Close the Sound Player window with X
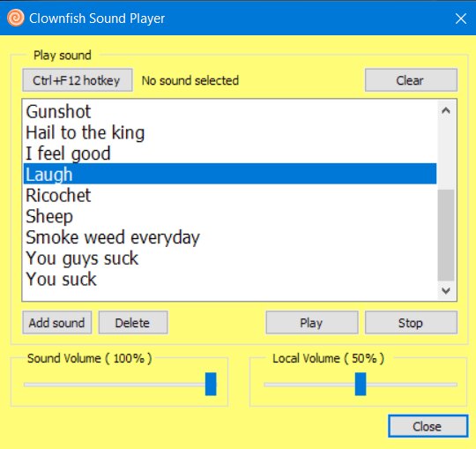This screenshot has width=476, height=449. (460, 19)
